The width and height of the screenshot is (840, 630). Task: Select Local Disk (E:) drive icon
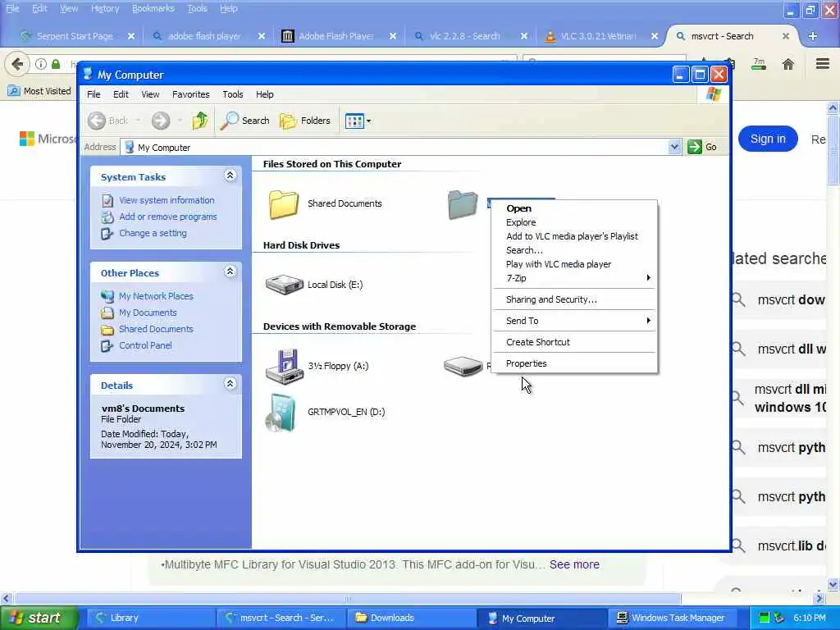[285, 285]
